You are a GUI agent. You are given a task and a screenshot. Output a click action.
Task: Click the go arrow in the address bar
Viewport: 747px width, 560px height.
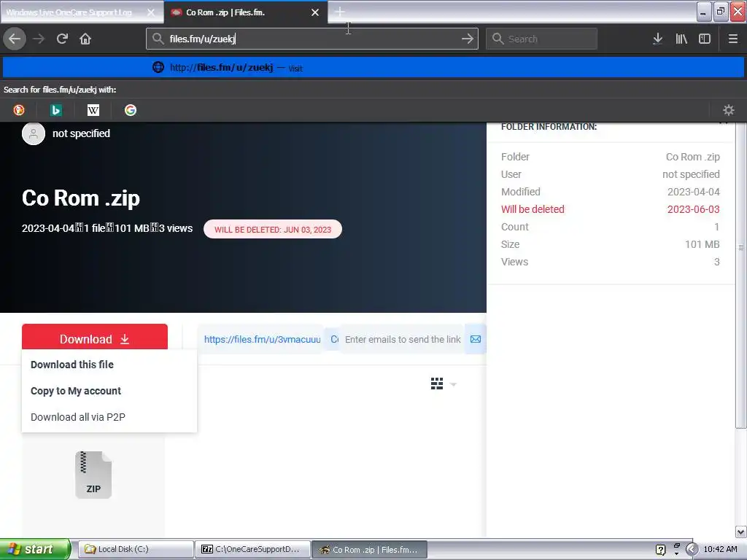pyautogui.click(x=468, y=39)
